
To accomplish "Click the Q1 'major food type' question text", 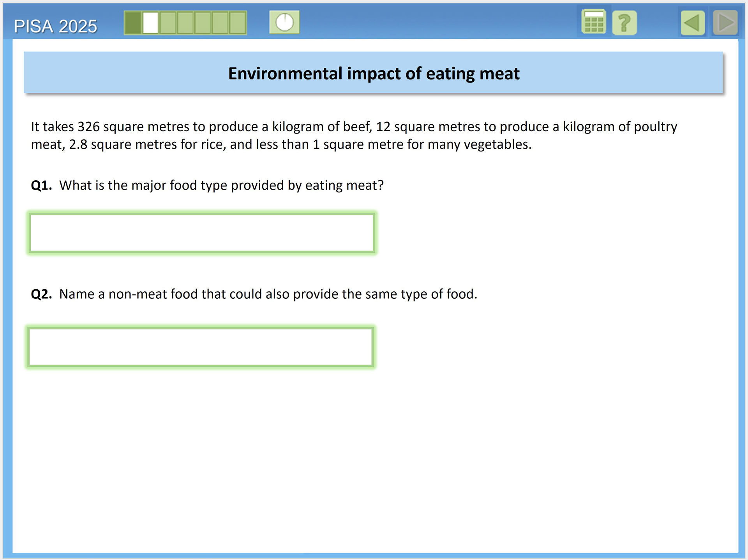I will 221,185.
